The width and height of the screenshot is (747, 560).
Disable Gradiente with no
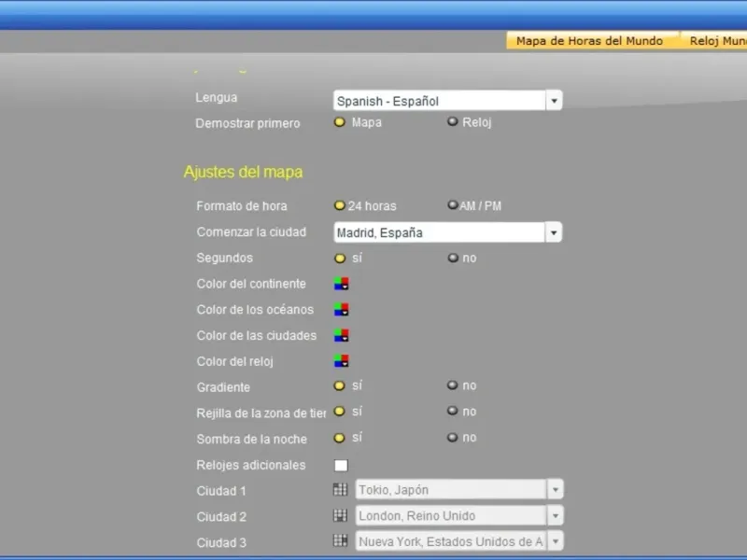pos(452,385)
